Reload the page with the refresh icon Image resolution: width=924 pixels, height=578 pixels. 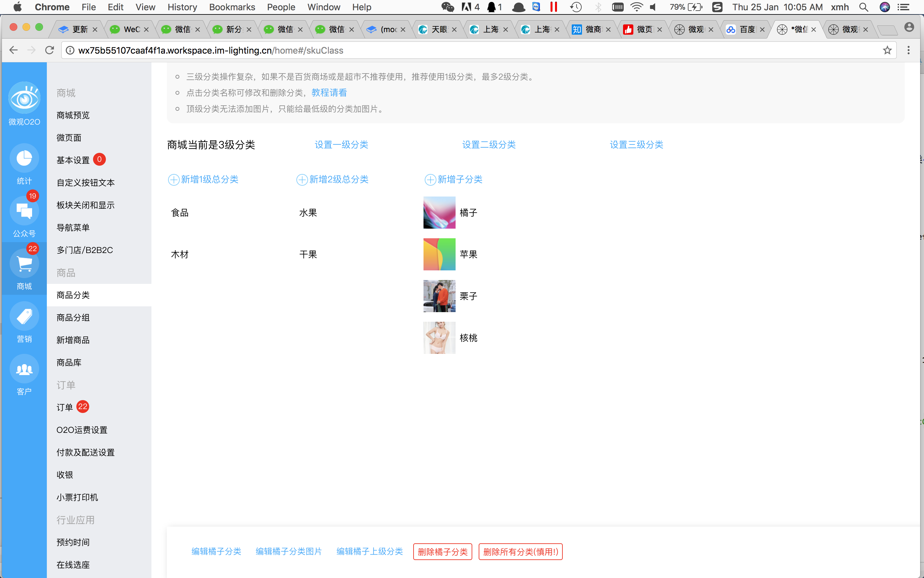(x=50, y=50)
